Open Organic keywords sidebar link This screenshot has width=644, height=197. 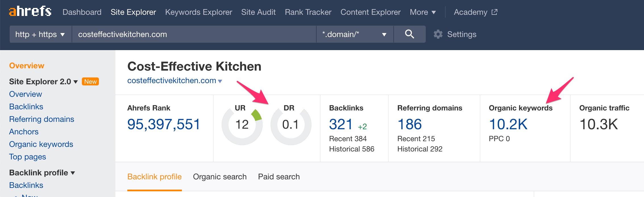point(41,144)
